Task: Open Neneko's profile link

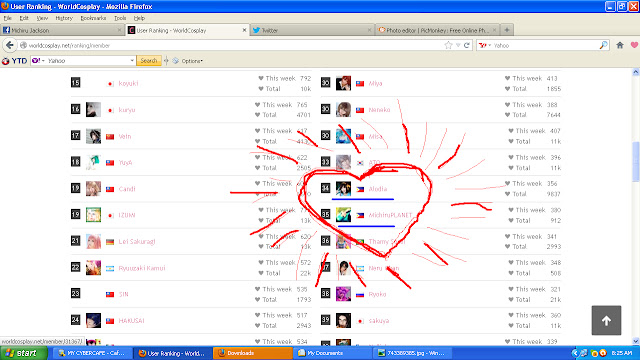Action: 379,109
